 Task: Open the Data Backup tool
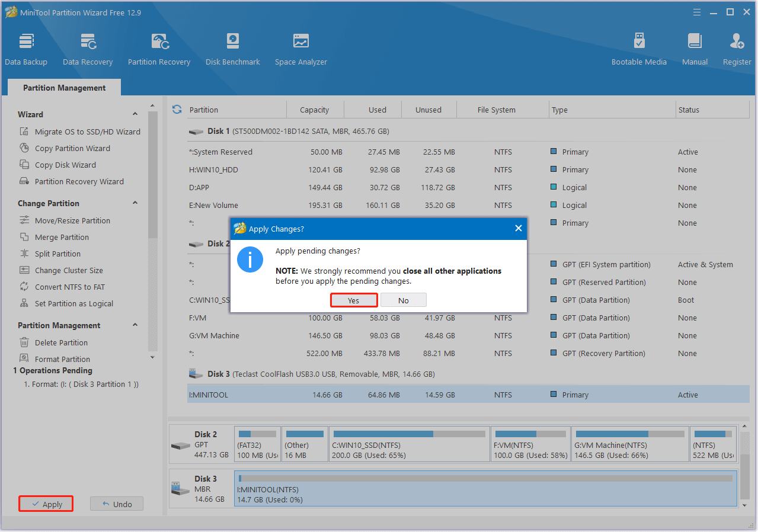[26, 49]
